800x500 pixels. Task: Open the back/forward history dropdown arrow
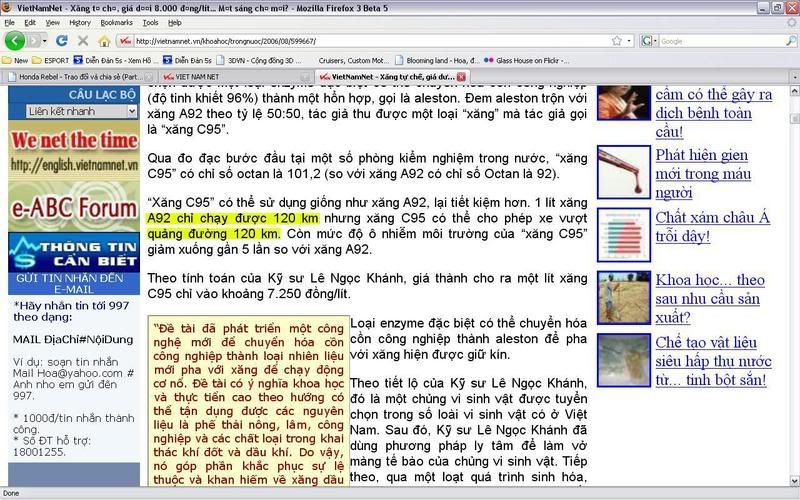[45, 41]
